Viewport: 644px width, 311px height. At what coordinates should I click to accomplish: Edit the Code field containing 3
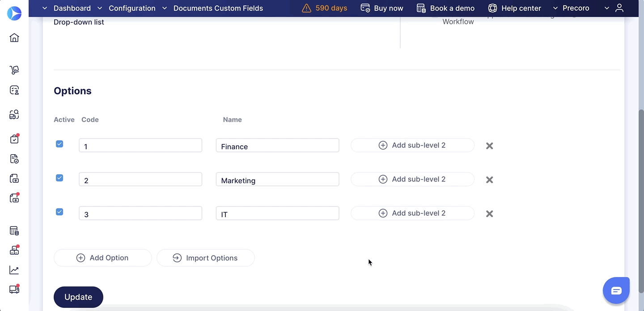[x=140, y=213]
